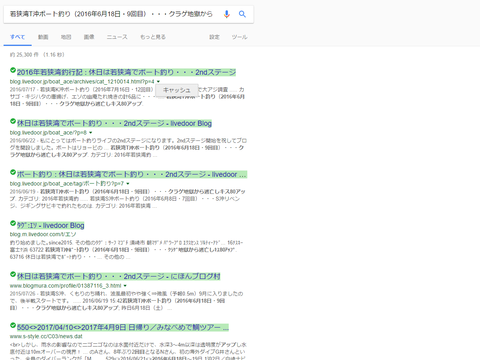
Task: Open the ﾀｸﾞ:ｴｿ - livedoor Blog link
Action: [51, 225]
